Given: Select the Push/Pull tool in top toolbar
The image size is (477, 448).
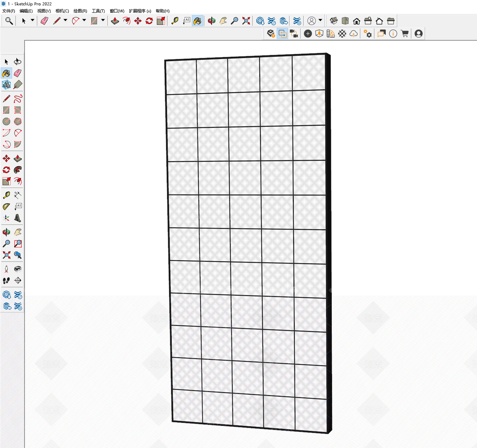Looking at the screenshot, I should coord(115,21).
